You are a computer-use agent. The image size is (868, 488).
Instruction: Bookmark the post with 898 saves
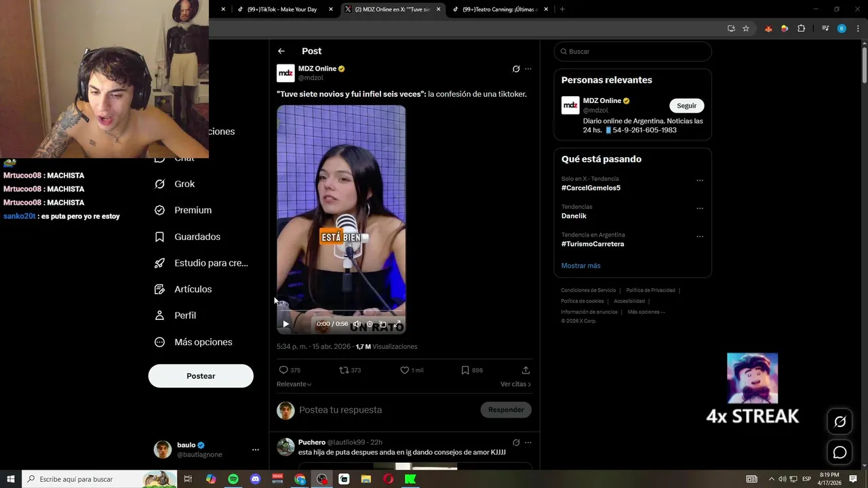[465, 370]
